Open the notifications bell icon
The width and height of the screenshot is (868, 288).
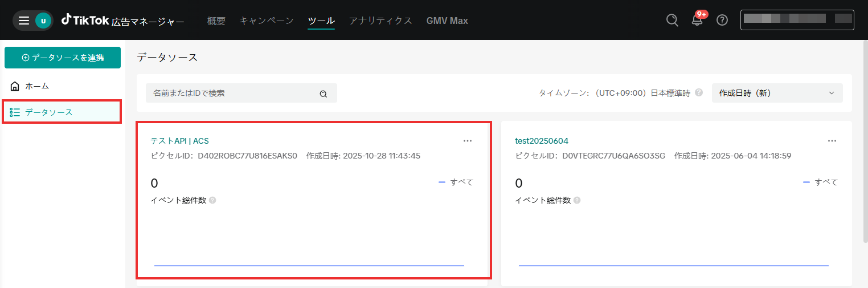pos(697,21)
